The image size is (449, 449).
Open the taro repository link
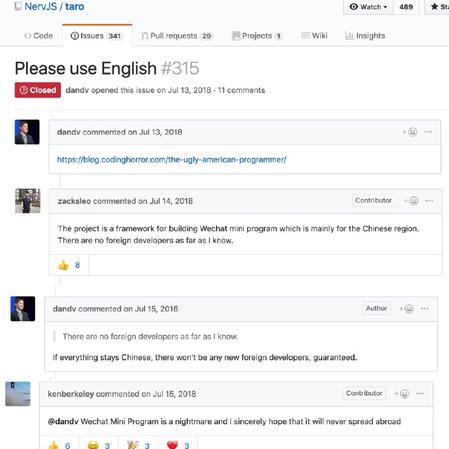tap(75, 6)
